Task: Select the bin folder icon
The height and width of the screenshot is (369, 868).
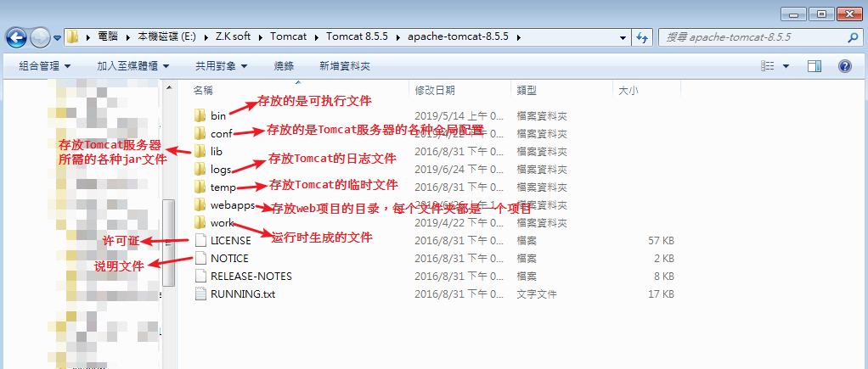Action: 200,115
